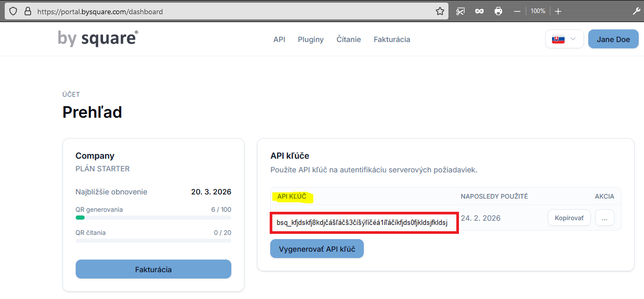Click the Prehľad page heading
This screenshot has height=299, width=644.
click(x=92, y=112)
